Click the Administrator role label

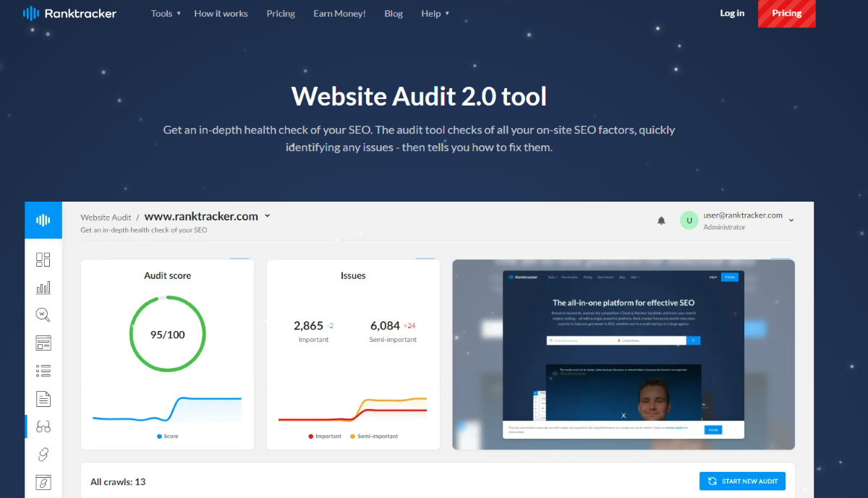[724, 227]
